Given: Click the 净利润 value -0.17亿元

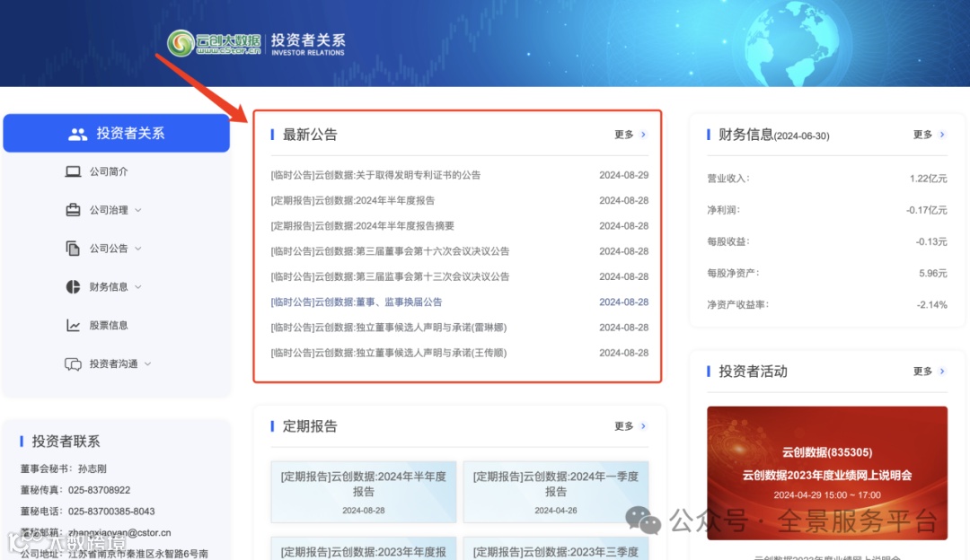Looking at the screenshot, I should click(926, 210).
